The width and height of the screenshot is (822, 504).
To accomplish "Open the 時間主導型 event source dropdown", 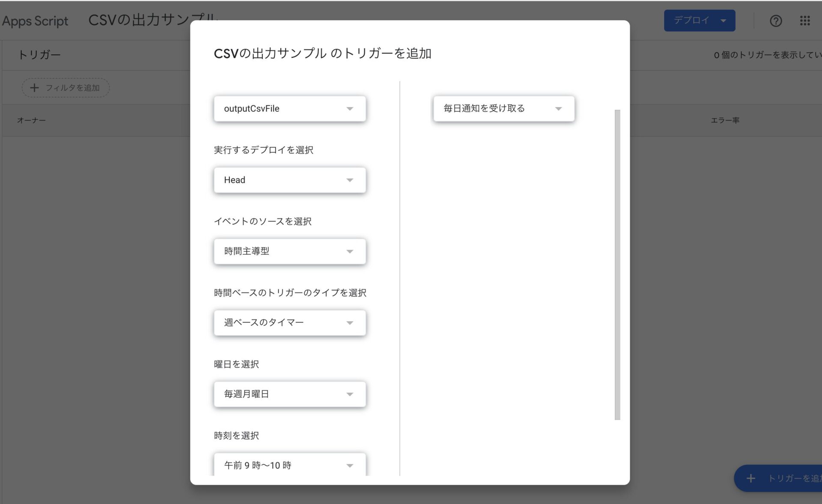I will [x=290, y=251].
